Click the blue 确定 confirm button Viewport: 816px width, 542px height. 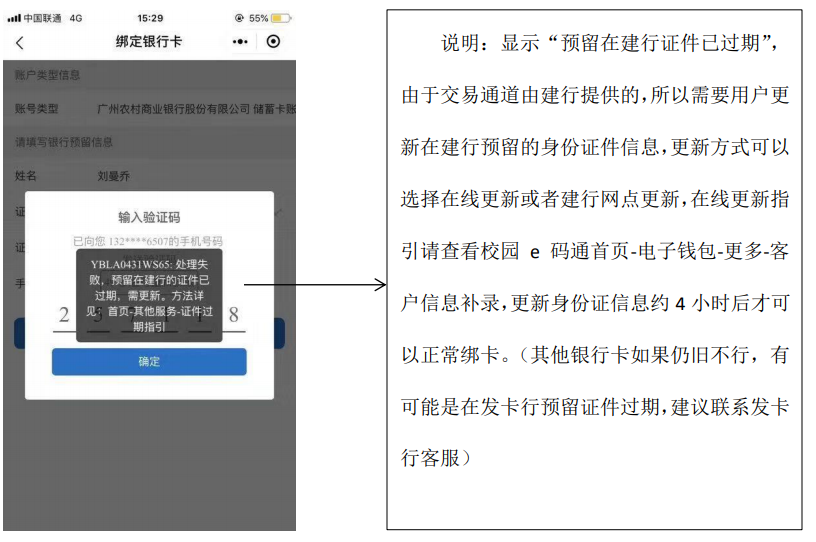(149, 361)
